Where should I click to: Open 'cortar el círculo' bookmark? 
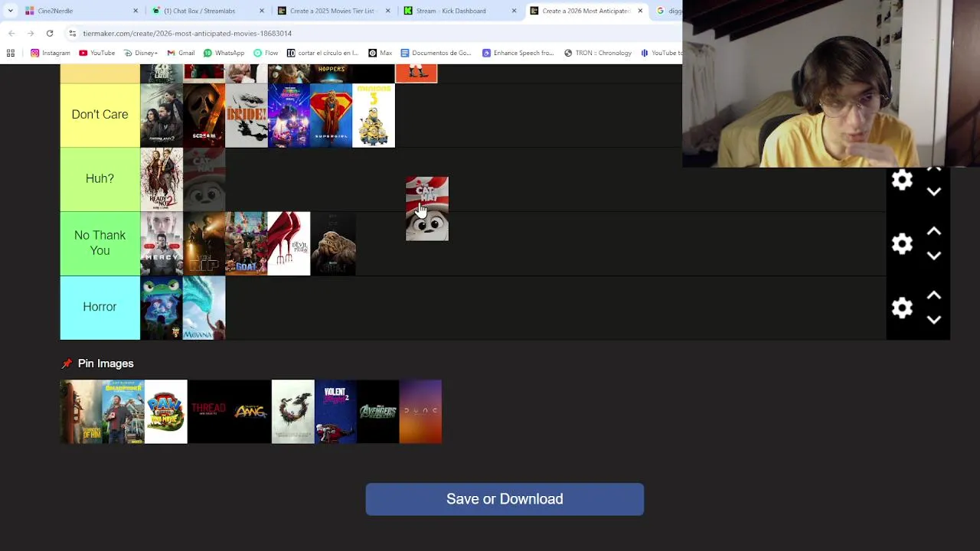pyautogui.click(x=322, y=53)
